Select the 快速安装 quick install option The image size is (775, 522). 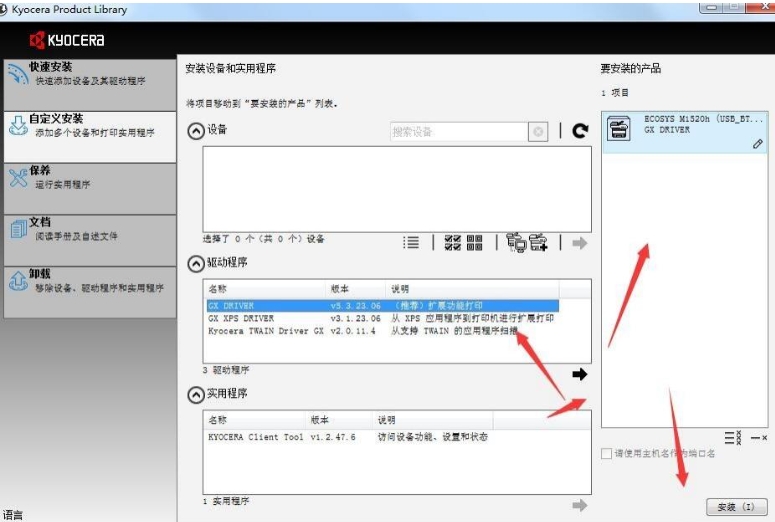pos(90,85)
